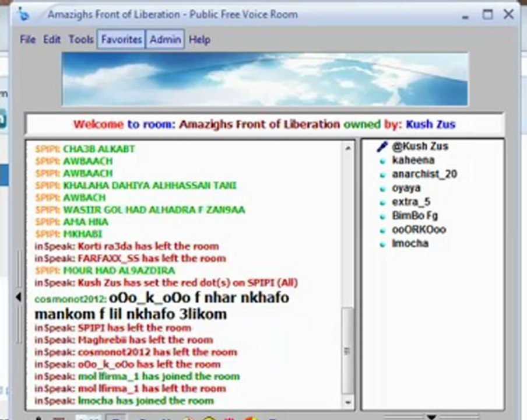527x420 pixels.
Task: Select user ooORKOoo in list
Action: coord(419,230)
